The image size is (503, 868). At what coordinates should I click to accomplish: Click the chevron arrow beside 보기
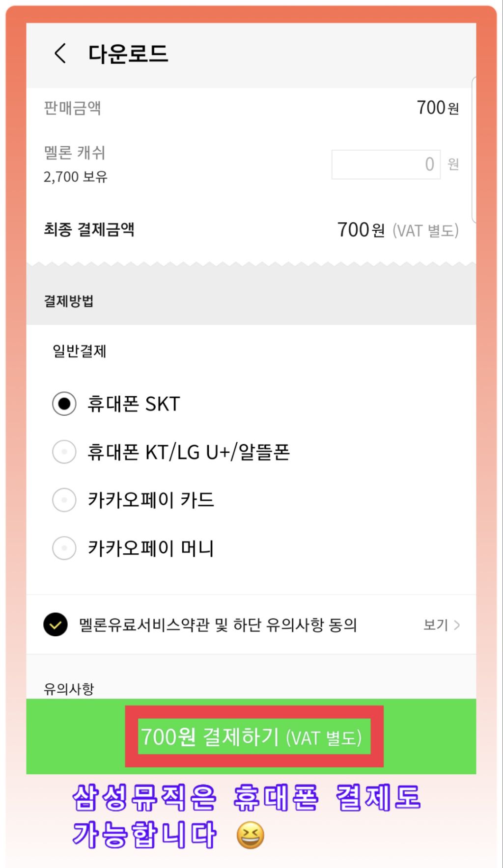[x=457, y=625]
